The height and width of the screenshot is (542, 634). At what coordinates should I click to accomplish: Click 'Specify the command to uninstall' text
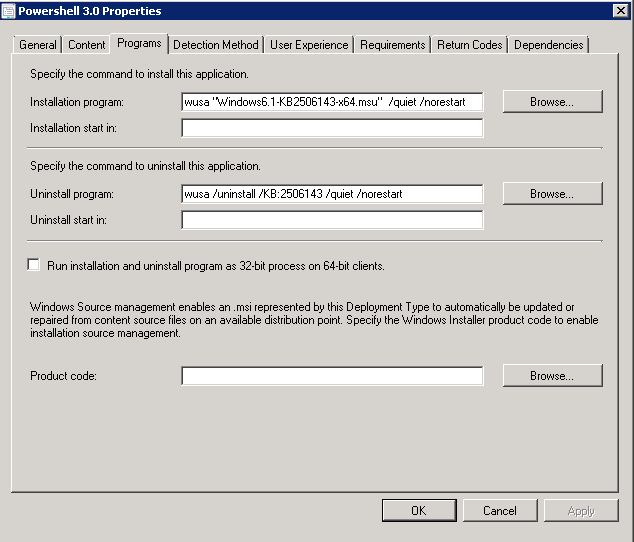[x=145, y=166]
